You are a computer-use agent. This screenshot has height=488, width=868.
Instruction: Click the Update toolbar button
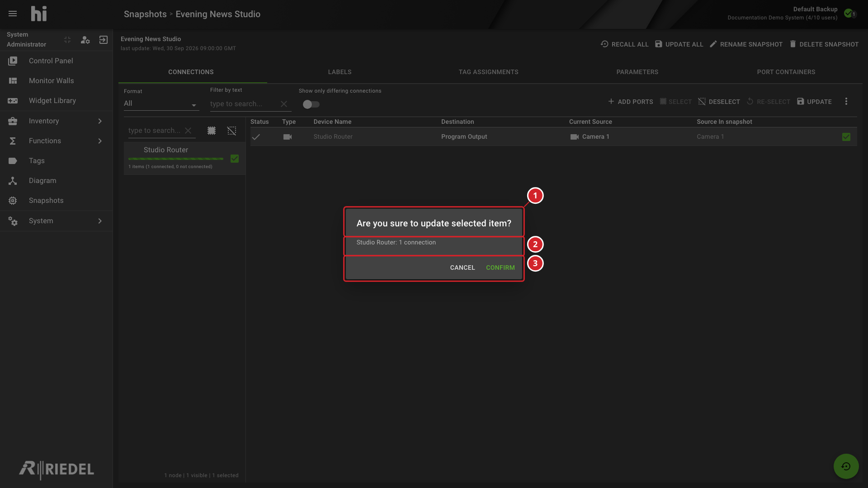(814, 102)
